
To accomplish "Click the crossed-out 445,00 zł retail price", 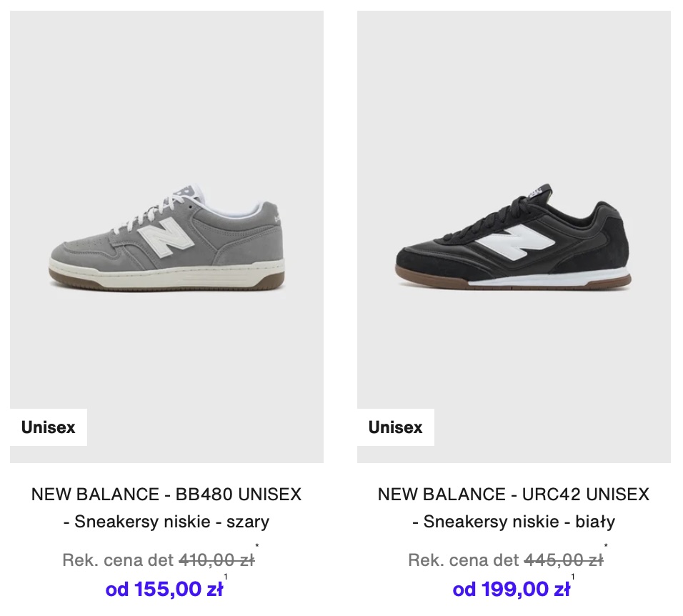I will point(564,560).
